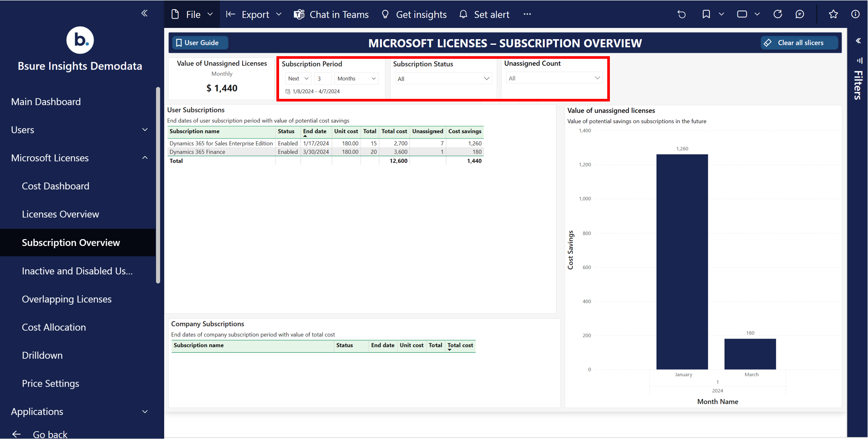
Task: Open the bookmarks icon
Action: tap(706, 14)
